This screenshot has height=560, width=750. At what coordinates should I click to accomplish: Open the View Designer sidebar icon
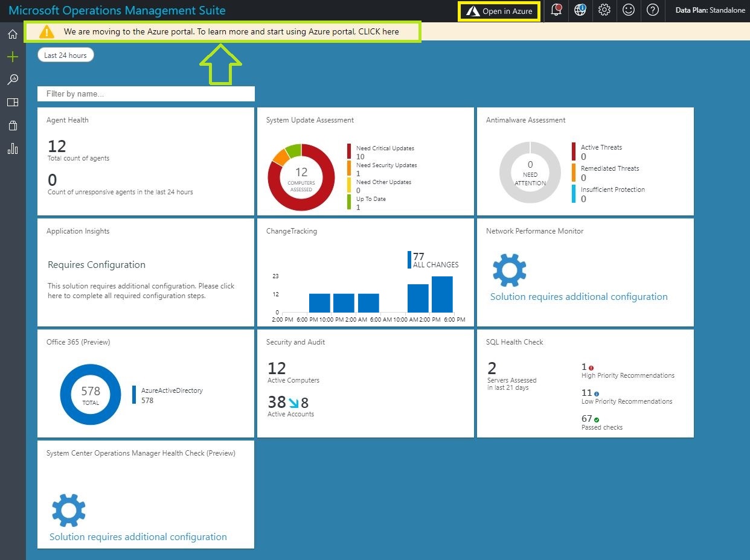[13, 103]
